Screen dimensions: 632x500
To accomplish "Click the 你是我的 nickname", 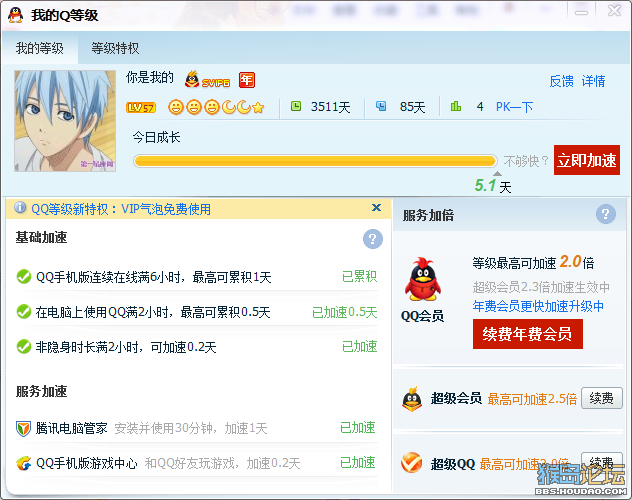I will [x=150, y=77].
